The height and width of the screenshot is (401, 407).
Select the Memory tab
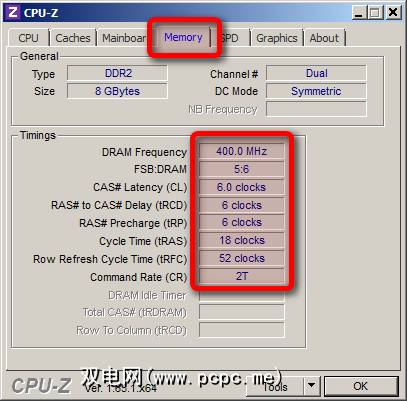183,37
